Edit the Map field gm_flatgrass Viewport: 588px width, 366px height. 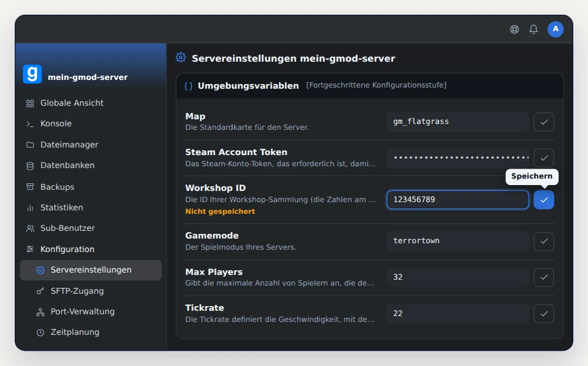click(x=457, y=122)
